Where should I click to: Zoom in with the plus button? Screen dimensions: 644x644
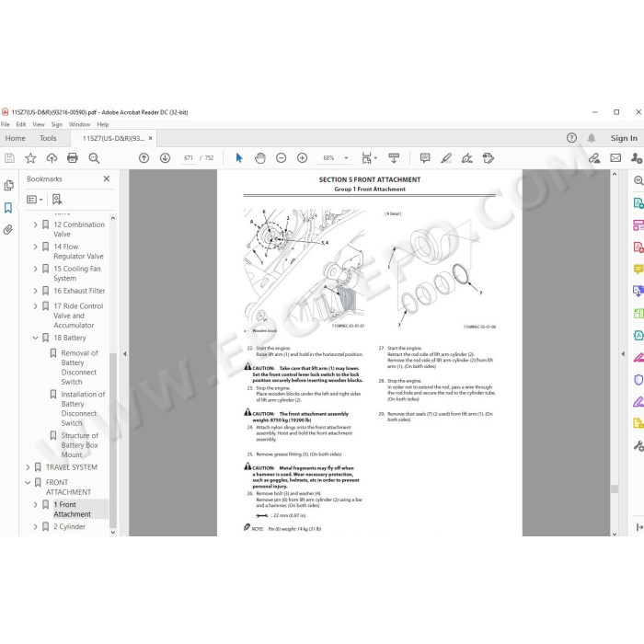(303, 158)
